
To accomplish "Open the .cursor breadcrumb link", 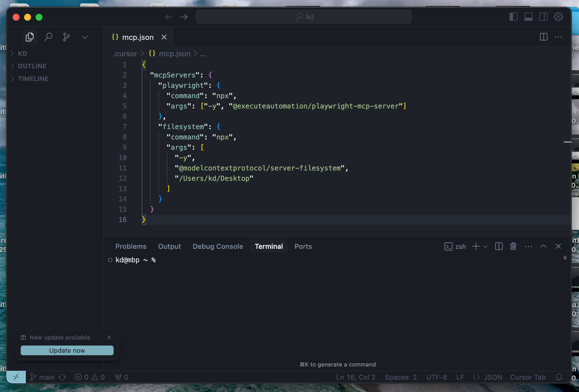I will [125, 54].
